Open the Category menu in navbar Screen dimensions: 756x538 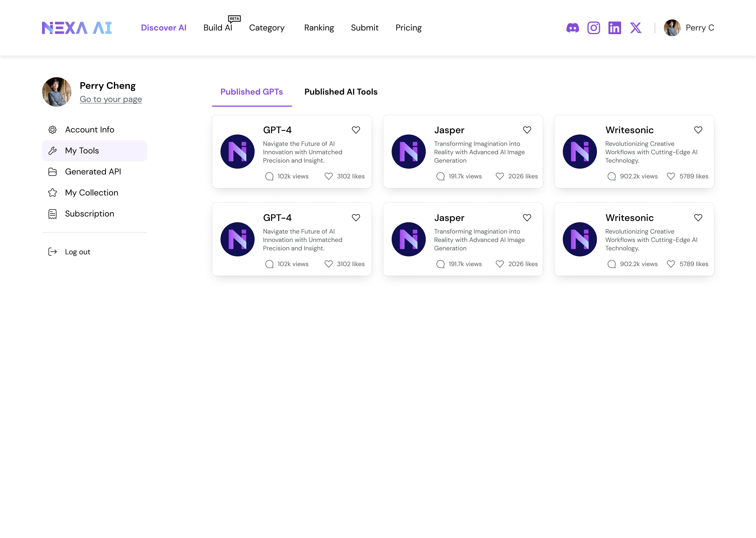coord(267,28)
